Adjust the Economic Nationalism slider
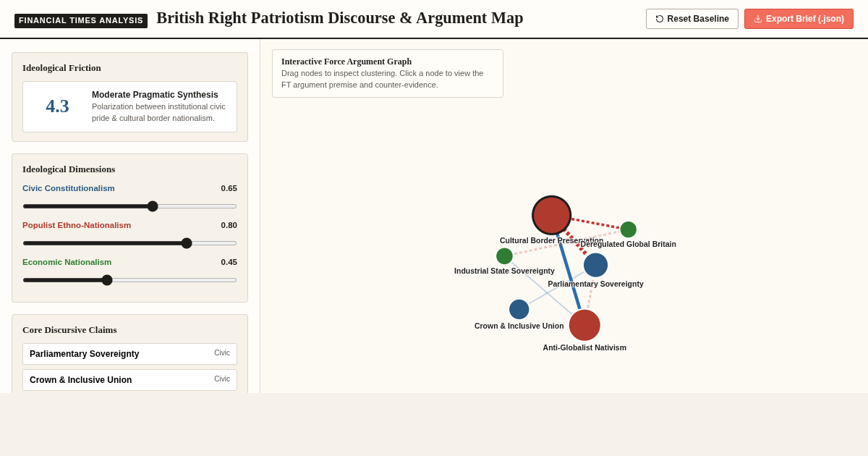 coord(129,280)
